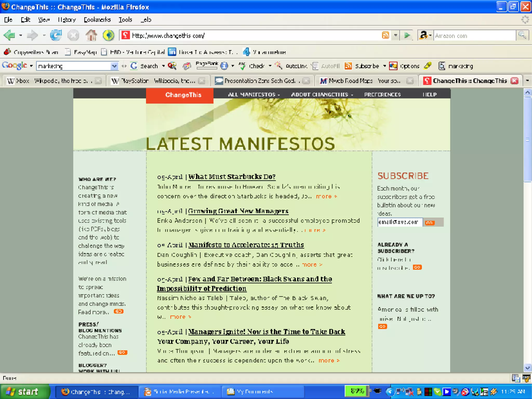Go to the Home page icon
The height and width of the screenshot is (399, 532).
pos(91,35)
